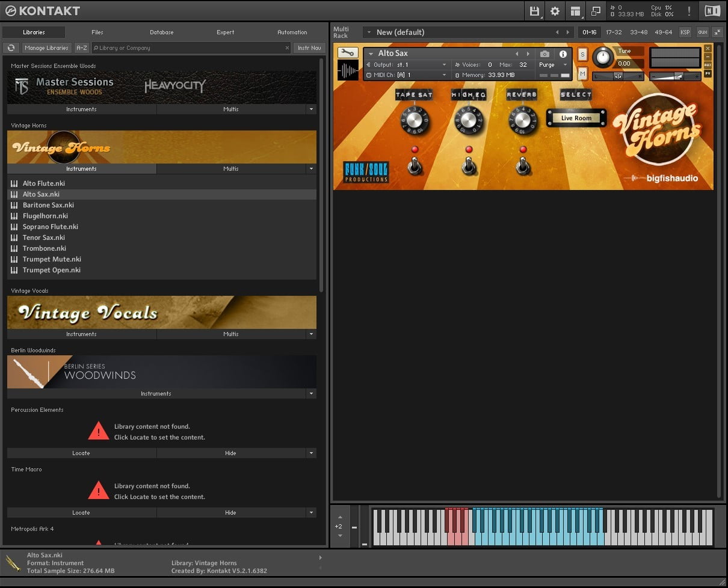Open Berlin Woodwinds library options arrow
The image size is (728, 588).
coord(311,394)
